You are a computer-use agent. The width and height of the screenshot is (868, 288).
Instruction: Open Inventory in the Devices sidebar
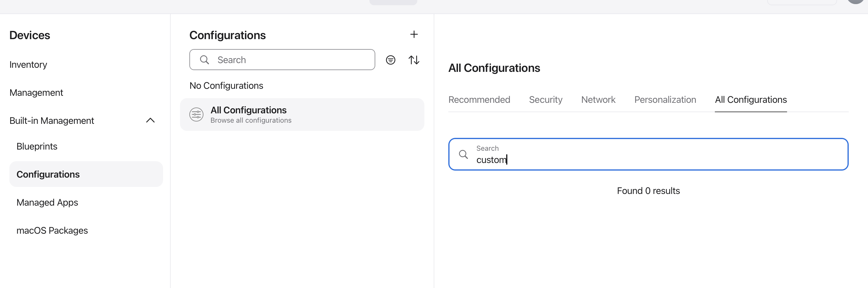(28, 64)
